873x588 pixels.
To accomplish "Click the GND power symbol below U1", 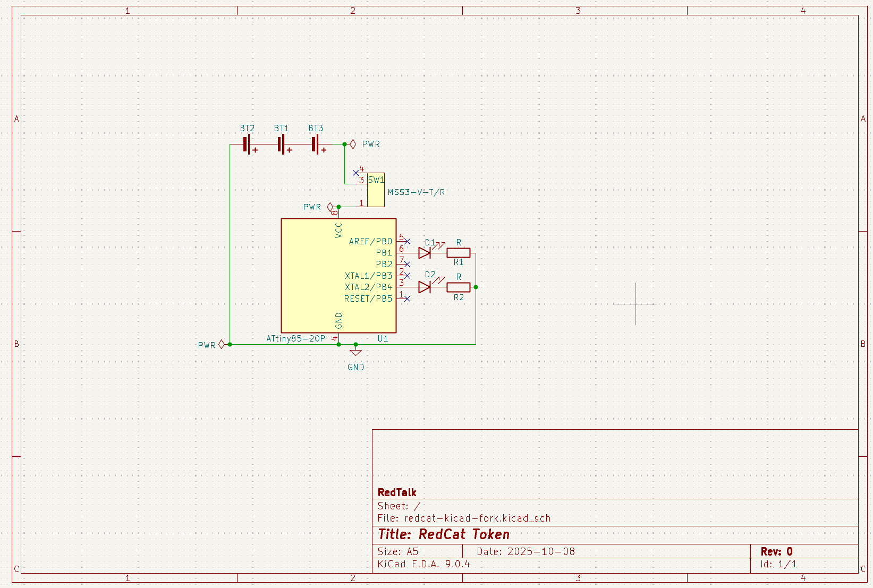I will coord(355,352).
